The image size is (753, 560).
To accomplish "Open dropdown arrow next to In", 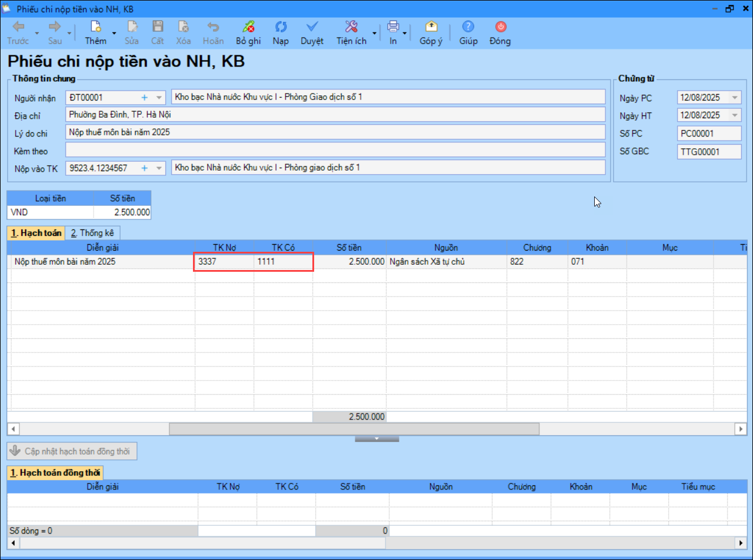I will point(405,33).
